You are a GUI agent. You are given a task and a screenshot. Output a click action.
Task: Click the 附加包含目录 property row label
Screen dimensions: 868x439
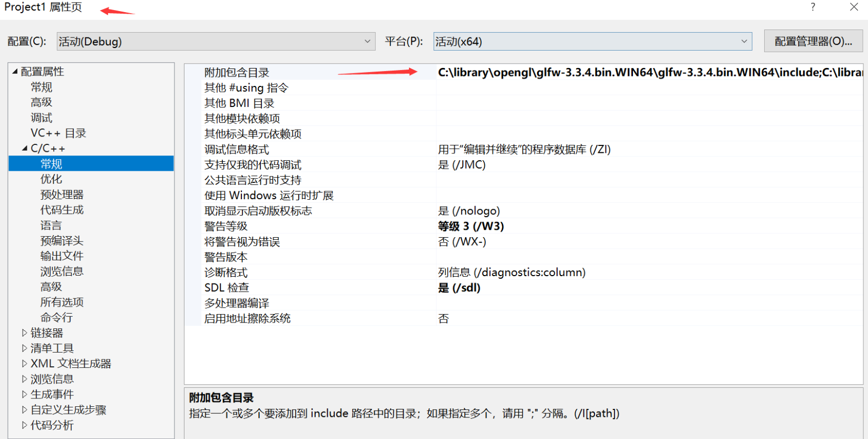pos(237,72)
